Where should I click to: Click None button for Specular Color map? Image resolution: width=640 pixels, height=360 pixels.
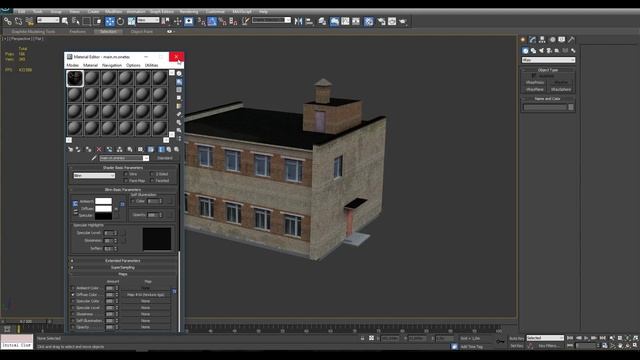point(145,301)
